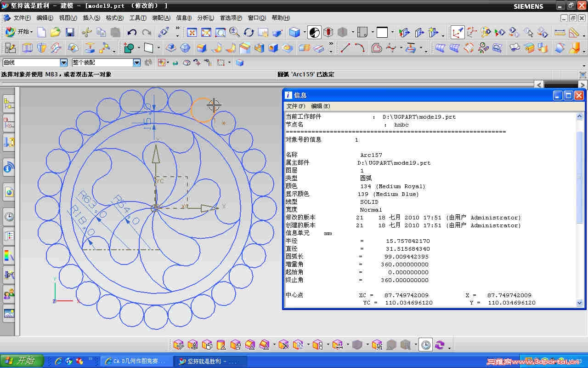The width and height of the screenshot is (588, 368).
Task: Toggle the black-and-white wireframe display style icon
Action: click(314, 32)
